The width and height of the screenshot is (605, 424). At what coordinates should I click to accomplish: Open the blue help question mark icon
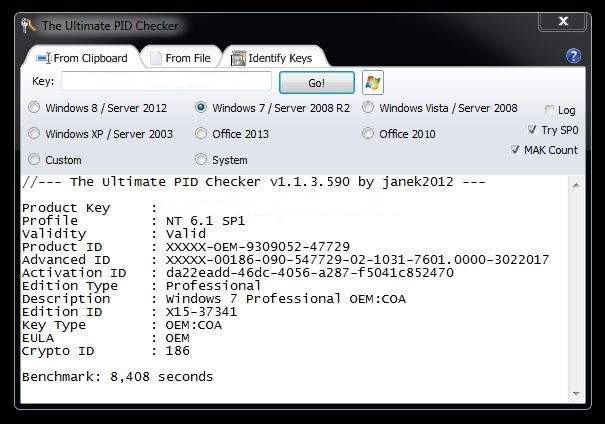(573, 56)
